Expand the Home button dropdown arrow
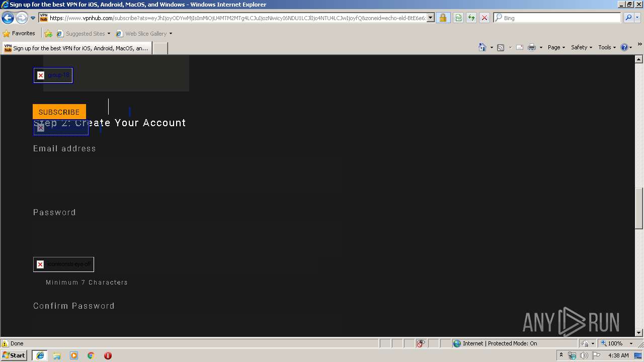 pyautogui.click(x=492, y=47)
